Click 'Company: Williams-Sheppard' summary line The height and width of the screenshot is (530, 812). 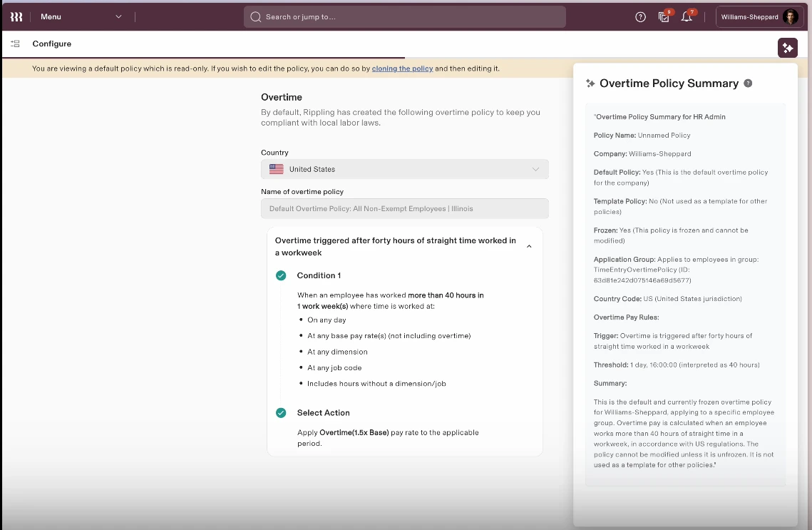[x=642, y=154]
